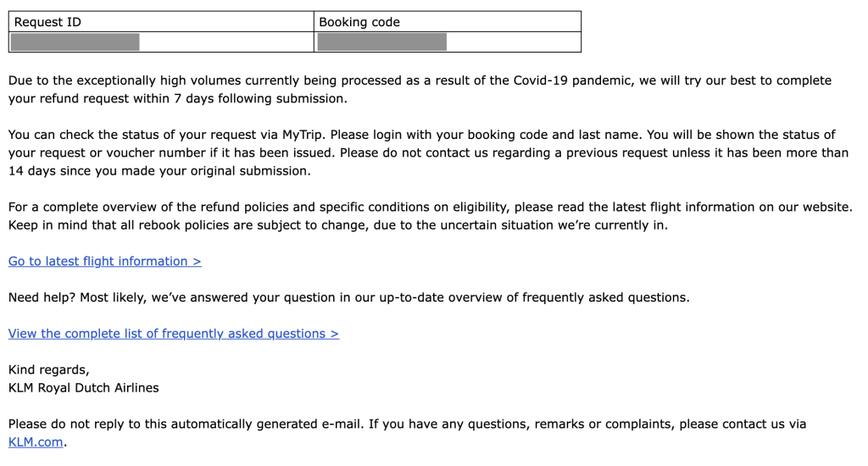Click the 'KLM Royal Dutch Airlines' signature
The width and height of the screenshot is (868, 466).
pyautogui.click(x=83, y=388)
